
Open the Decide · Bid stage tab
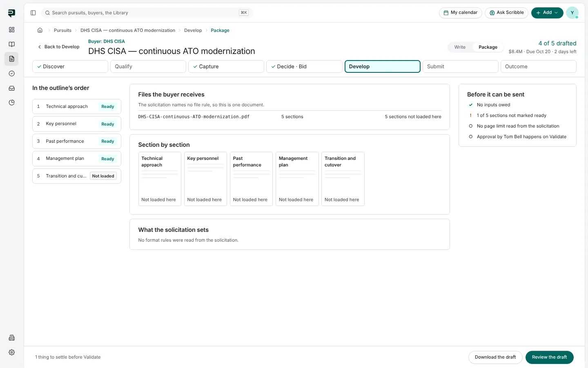point(304,67)
